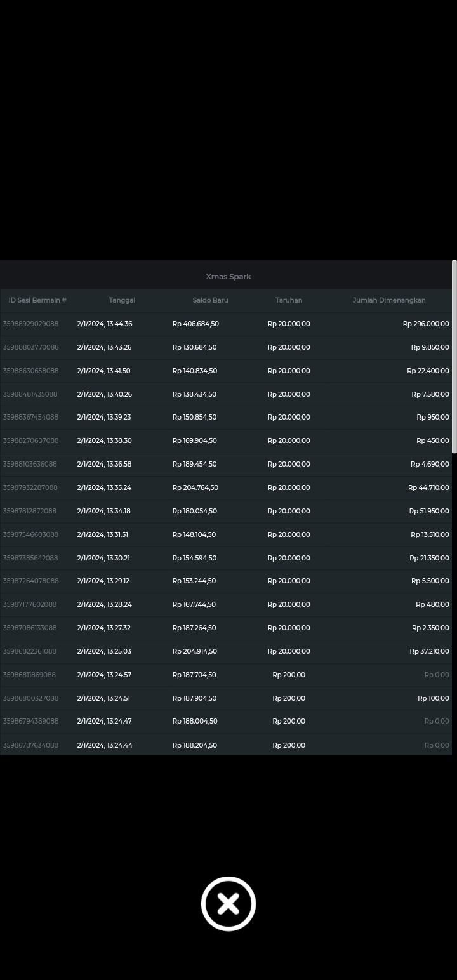
Task: Open session ID 35986811869088
Action: point(29,675)
